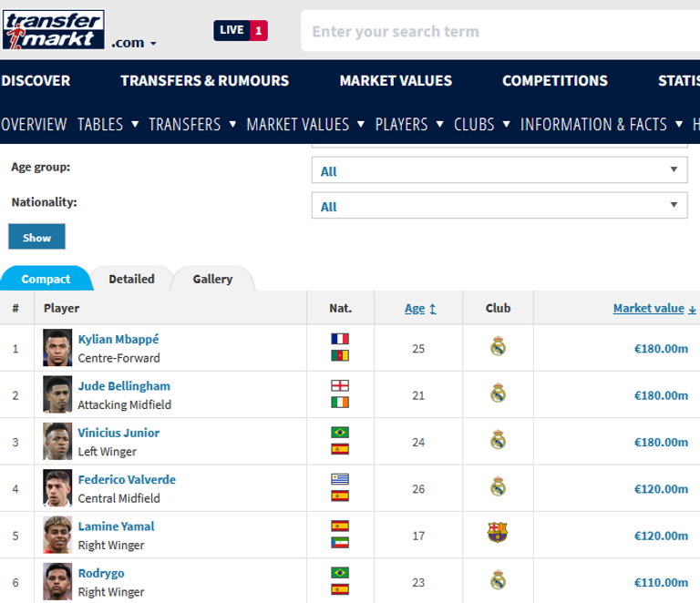Image resolution: width=700 pixels, height=603 pixels.
Task: Open the LIVE scores badge
Action: click(x=241, y=30)
